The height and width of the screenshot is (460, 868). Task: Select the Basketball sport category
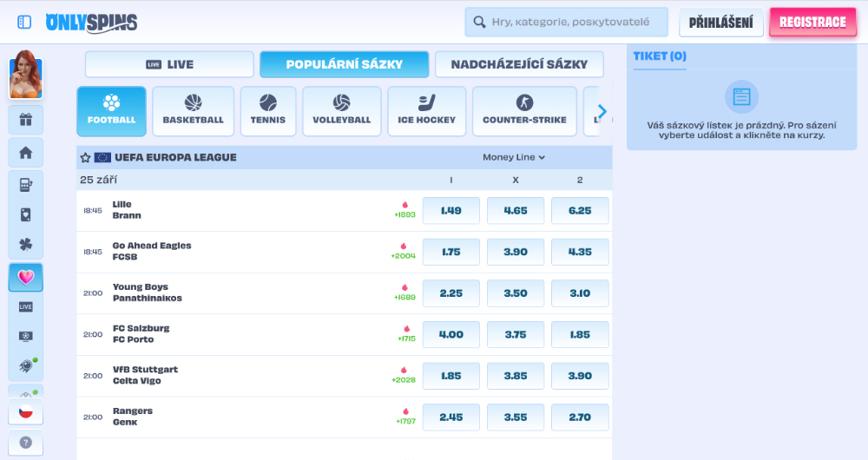tap(193, 111)
